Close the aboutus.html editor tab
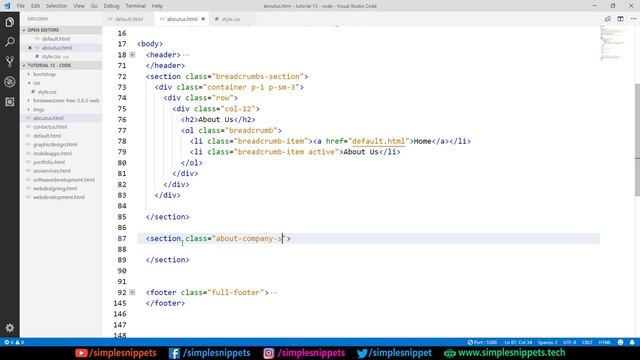 tap(203, 19)
